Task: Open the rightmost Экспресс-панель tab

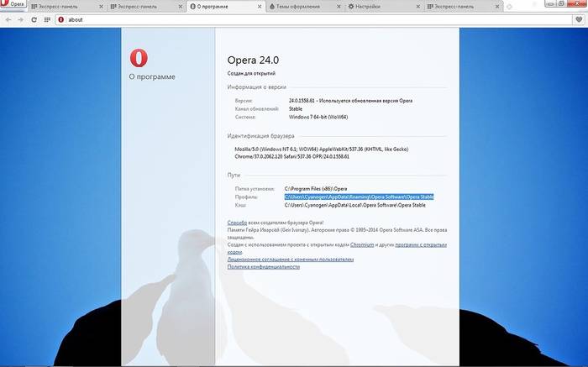Action: point(462,6)
